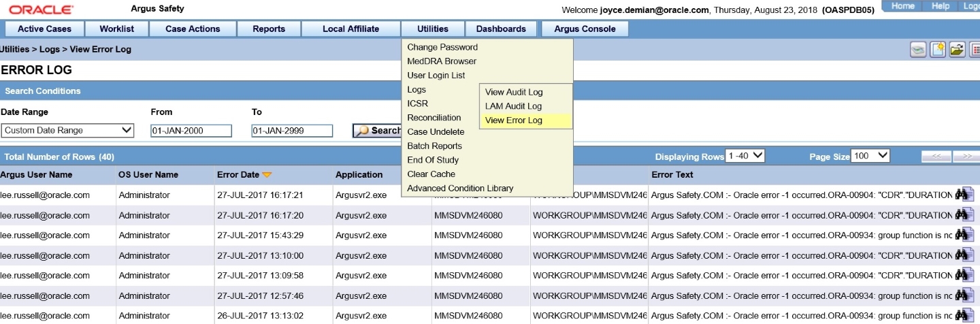Select Reconciliation menu entry
Viewport: 980px width, 324px height.
click(x=434, y=118)
